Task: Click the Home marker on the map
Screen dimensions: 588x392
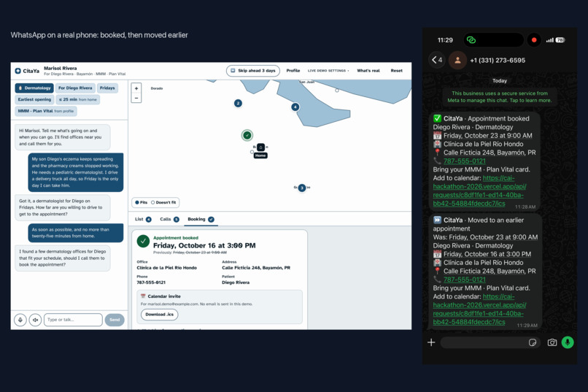Action: pyautogui.click(x=260, y=147)
